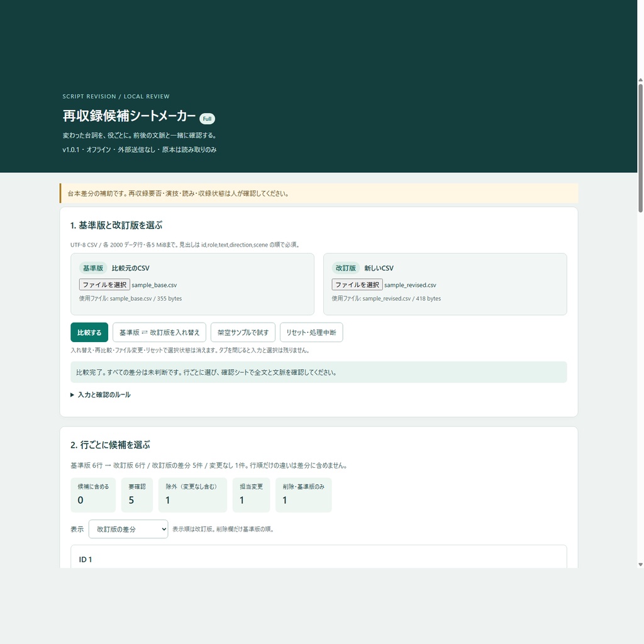Click the page's vertical scrollbar thumb
This screenshot has height=644, width=644.
[640, 148]
